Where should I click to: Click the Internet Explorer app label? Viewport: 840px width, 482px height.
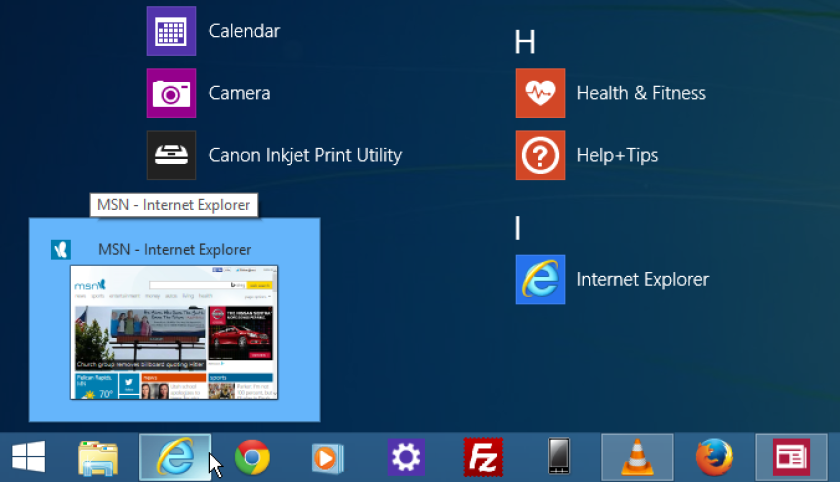[x=643, y=280]
